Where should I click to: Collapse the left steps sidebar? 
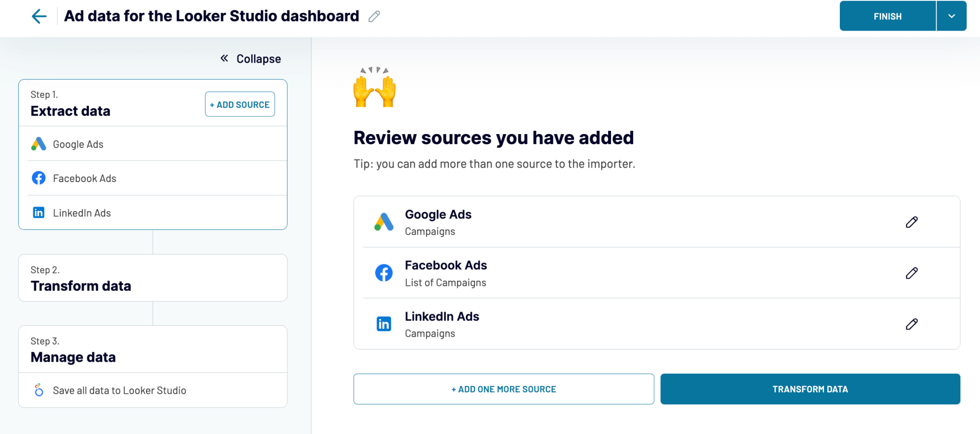click(250, 59)
